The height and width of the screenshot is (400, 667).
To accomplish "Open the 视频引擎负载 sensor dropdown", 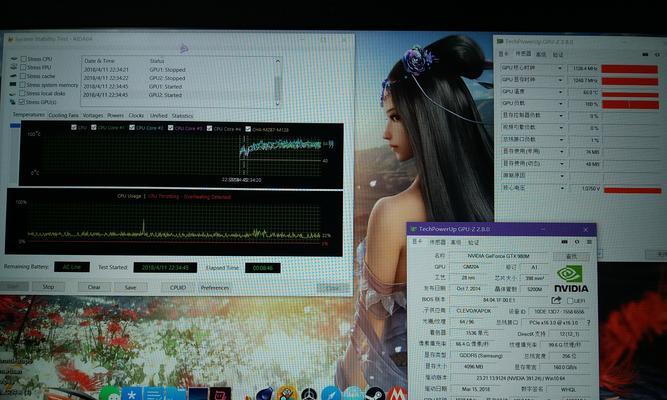I will pyautogui.click(x=561, y=127).
